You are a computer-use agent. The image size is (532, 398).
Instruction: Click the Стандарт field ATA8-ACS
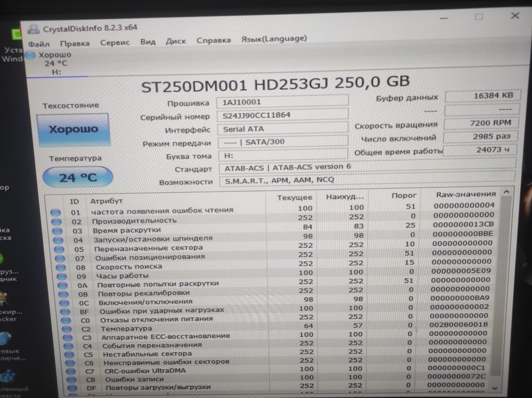click(368, 167)
